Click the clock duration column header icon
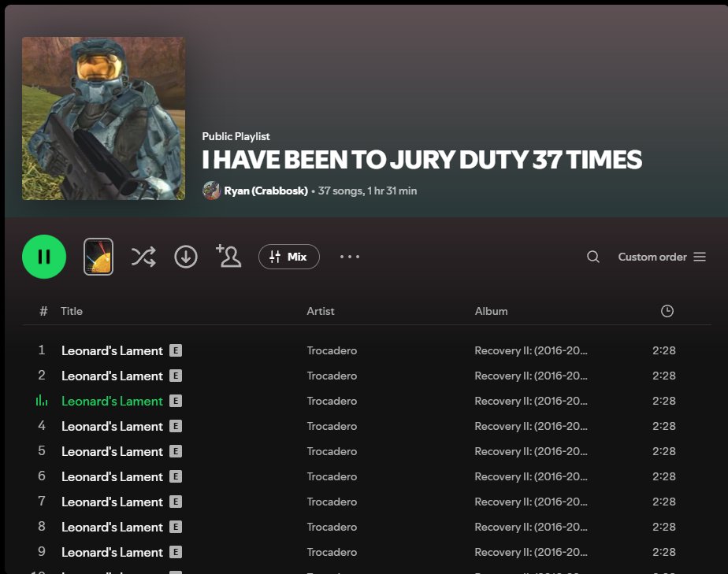 [x=667, y=311]
